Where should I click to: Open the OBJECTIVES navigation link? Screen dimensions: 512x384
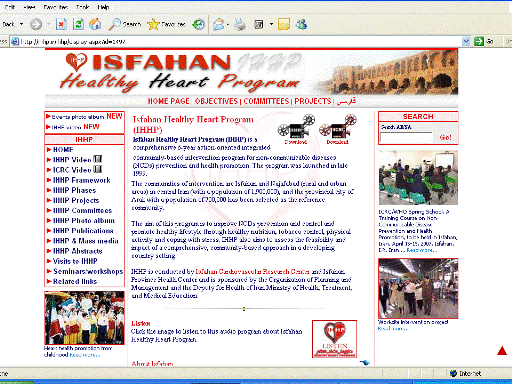pos(216,101)
